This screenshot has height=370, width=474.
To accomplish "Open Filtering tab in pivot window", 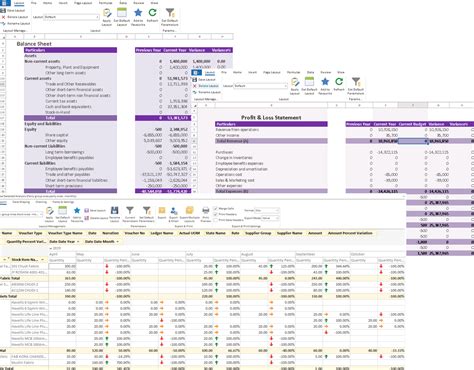I will [41, 202].
